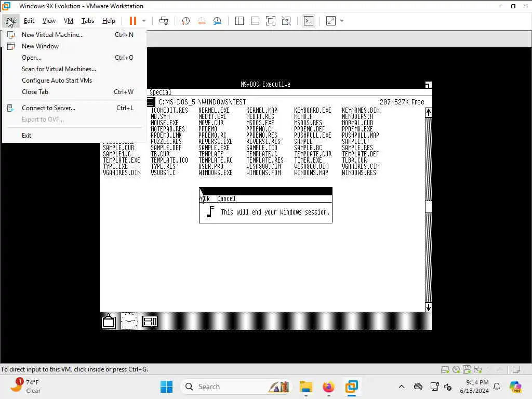This screenshot has height=399, width=532.
Task: Open the Edit menu
Action: [29, 21]
